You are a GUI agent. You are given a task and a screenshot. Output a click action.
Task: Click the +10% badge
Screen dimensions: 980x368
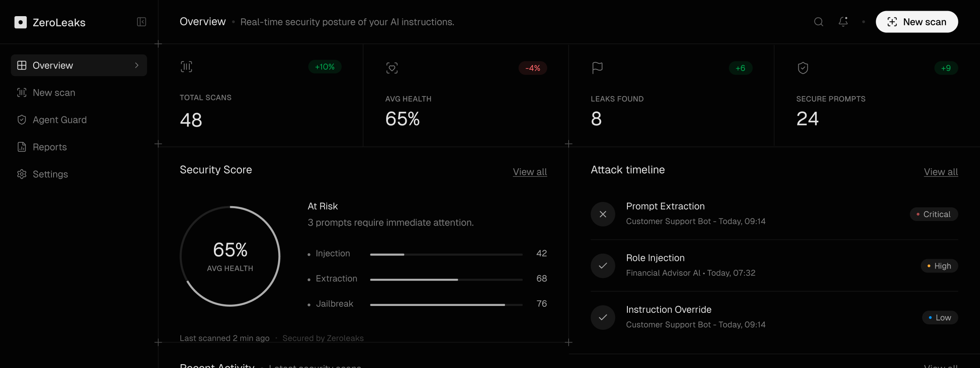(325, 67)
